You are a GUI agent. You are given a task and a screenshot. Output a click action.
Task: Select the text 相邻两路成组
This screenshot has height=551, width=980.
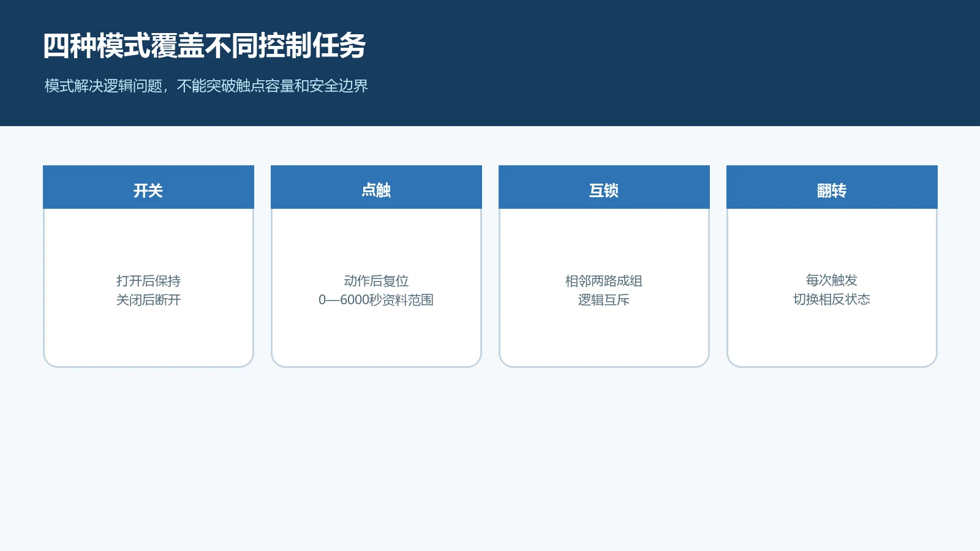point(604,281)
